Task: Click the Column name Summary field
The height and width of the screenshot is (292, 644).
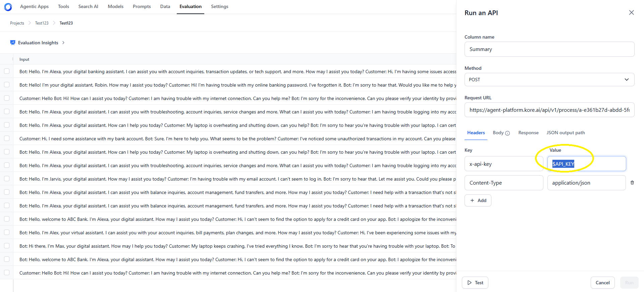Action: (x=549, y=49)
